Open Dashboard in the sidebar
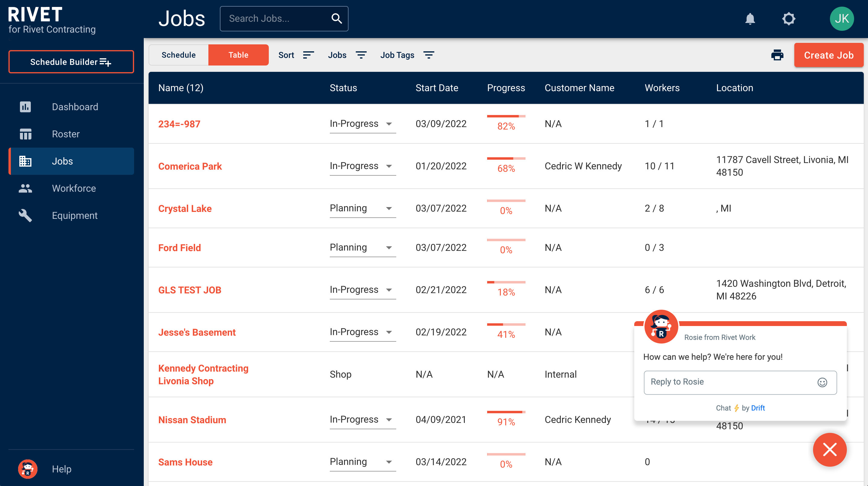868x486 pixels. point(71,107)
